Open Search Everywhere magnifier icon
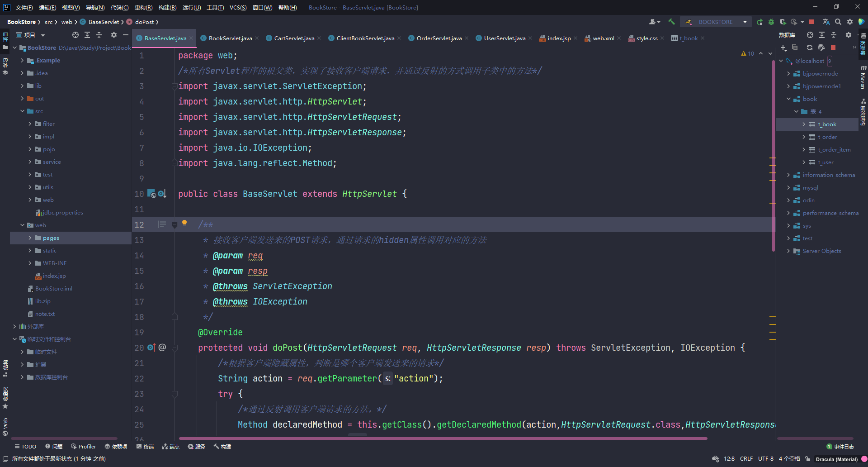The height and width of the screenshot is (467, 868). pyautogui.click(x=838, y=22)
